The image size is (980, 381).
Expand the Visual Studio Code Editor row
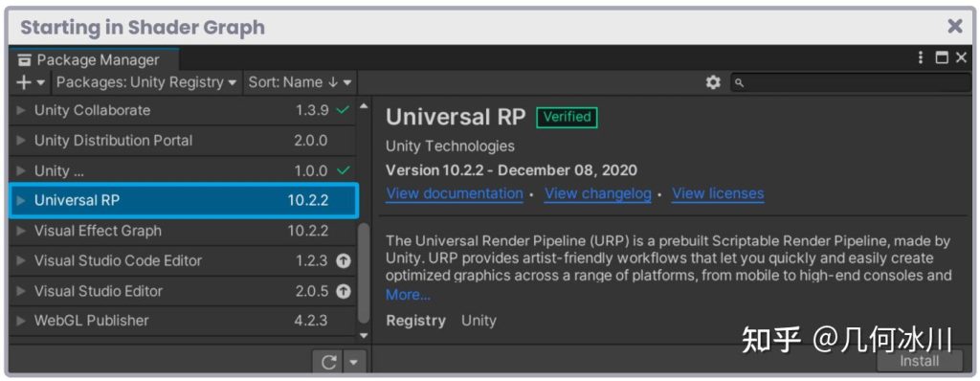click(21, 261)
